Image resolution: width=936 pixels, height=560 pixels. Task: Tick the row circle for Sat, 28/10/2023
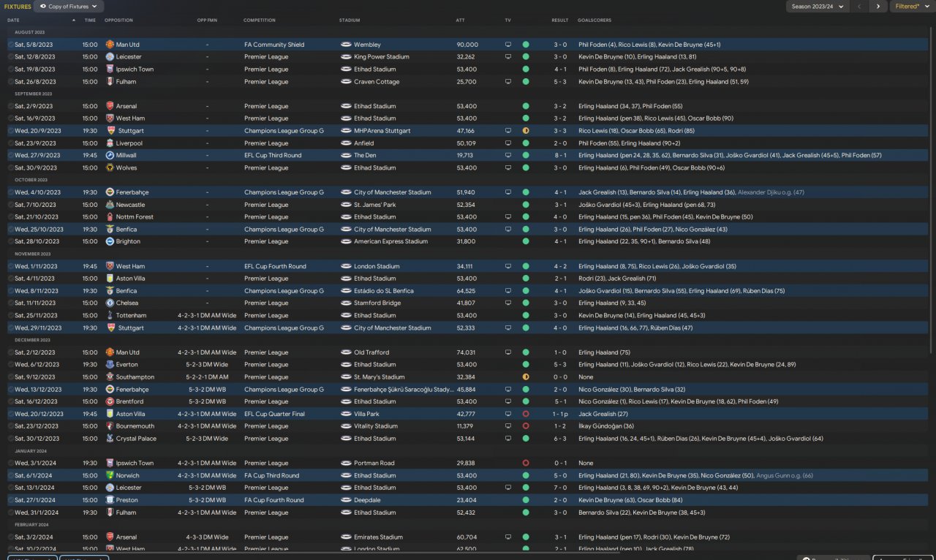click(10, 241)
